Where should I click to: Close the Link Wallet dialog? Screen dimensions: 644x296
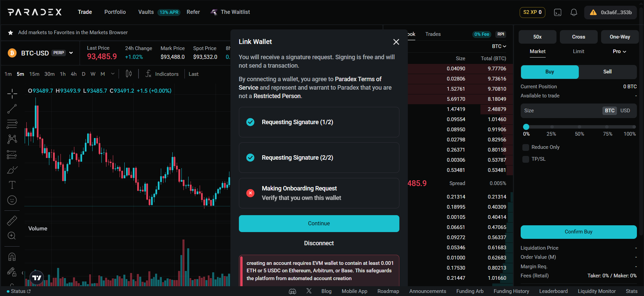[396, 42]
